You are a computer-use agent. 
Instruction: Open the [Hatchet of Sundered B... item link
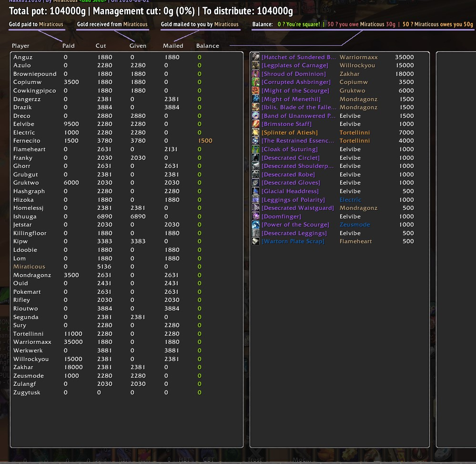299,57
